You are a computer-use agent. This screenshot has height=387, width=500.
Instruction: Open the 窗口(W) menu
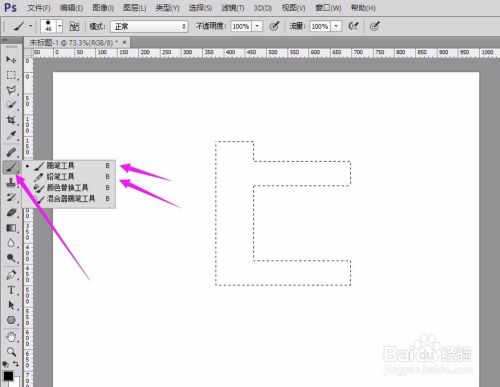(328, 8)
